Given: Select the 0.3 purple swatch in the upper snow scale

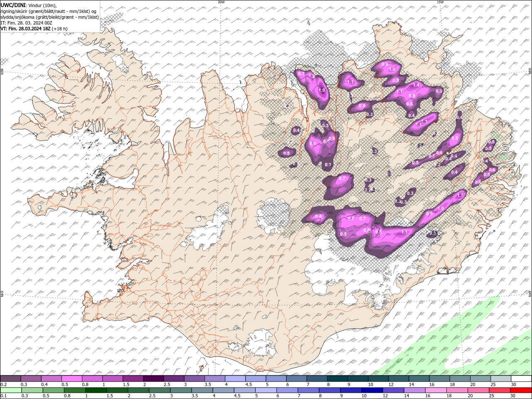Looking at the screenshot, I should tap(31, 379).
